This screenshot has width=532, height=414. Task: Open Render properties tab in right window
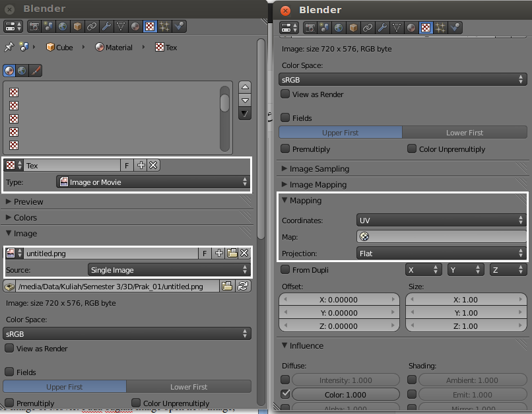pyautogui.click(x=310, y=28)
